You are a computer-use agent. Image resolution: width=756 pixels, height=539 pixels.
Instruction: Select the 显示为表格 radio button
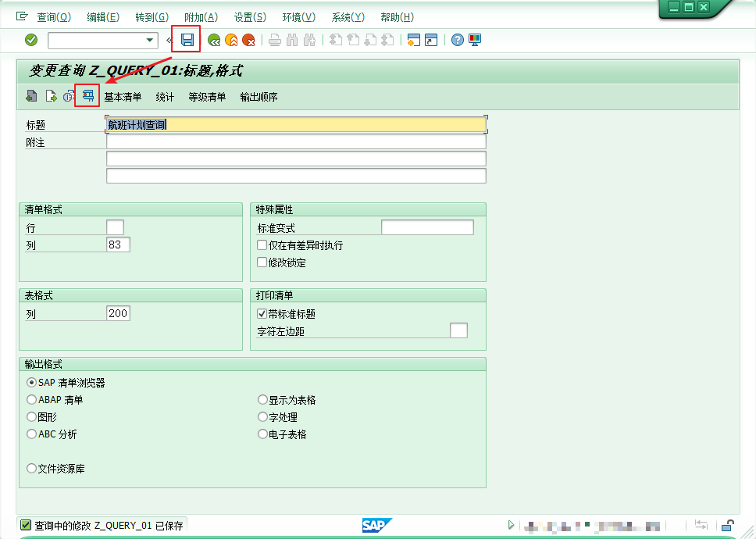point(262,400)
